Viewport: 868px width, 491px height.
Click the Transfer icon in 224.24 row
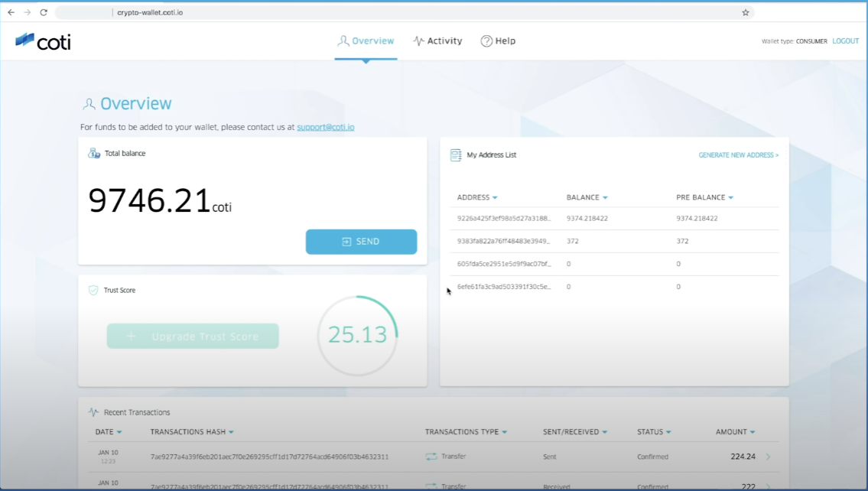[431, 457]
